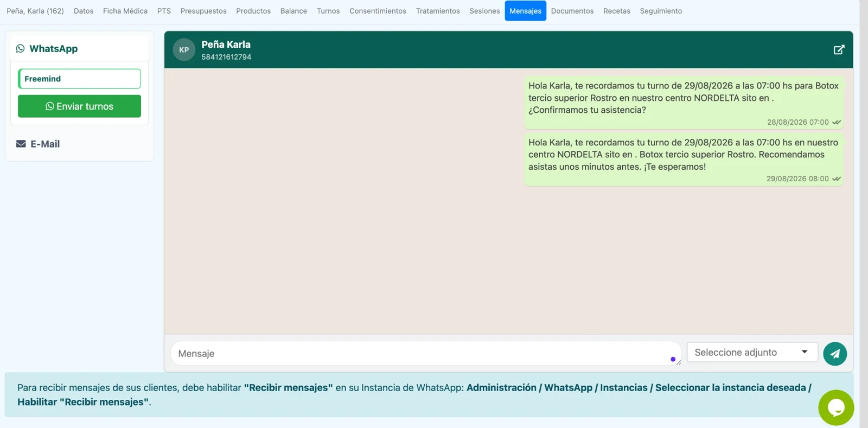Click the first bold "Recibir mensajes" in banner's opening sentence
868x428 pixels.
pyautogui.click(x=288, y=388)
